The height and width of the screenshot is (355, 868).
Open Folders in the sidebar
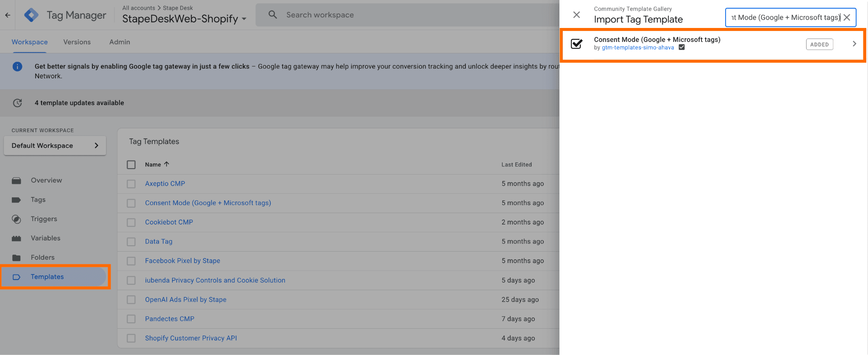pos(42,257)
